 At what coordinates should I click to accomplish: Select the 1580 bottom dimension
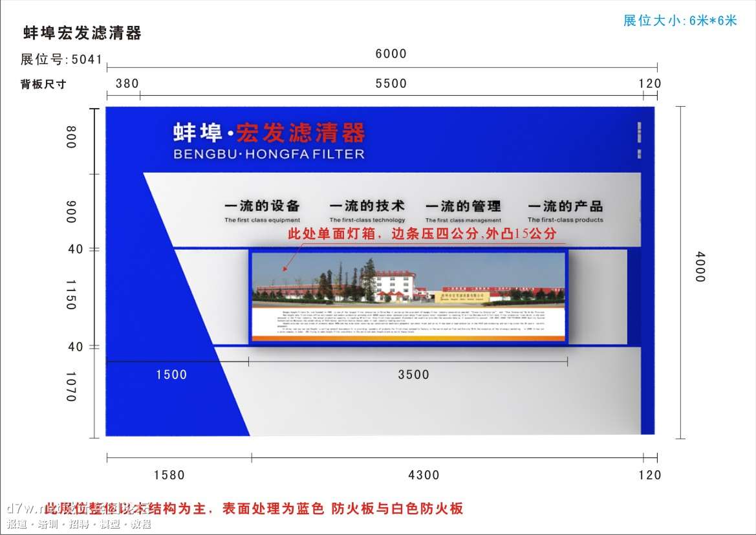point(169,475)
